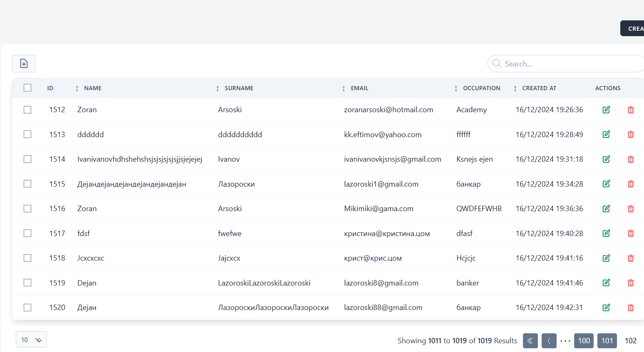Go to page 100

click(x=584, y=341)
